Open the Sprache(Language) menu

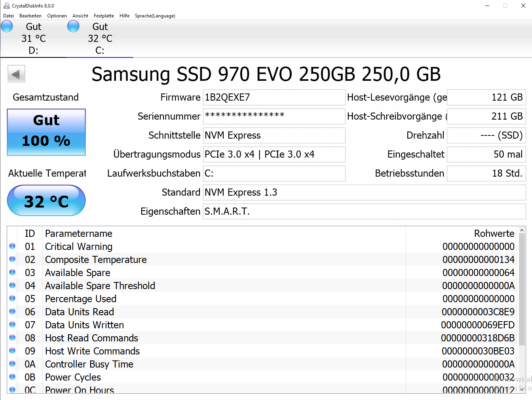[x=155, y=16]
